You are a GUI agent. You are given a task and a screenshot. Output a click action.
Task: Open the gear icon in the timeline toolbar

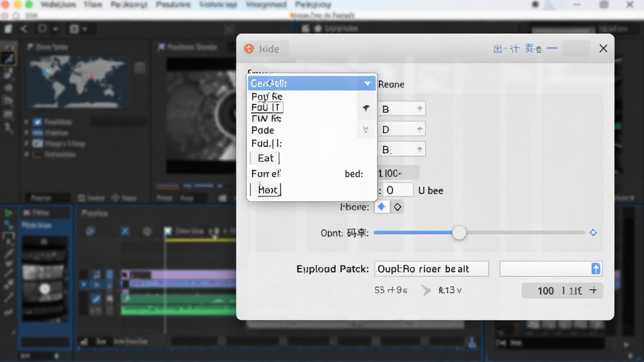coord(147,231)
